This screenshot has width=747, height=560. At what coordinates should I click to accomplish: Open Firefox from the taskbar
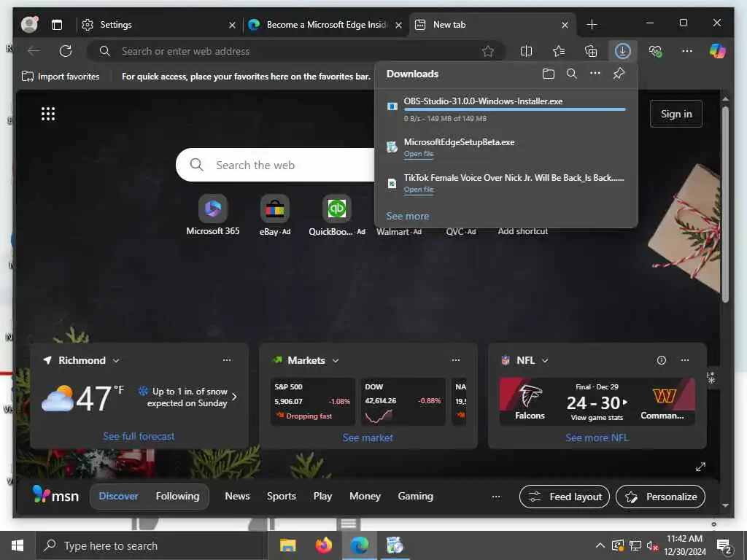click(x=323, y=545)
